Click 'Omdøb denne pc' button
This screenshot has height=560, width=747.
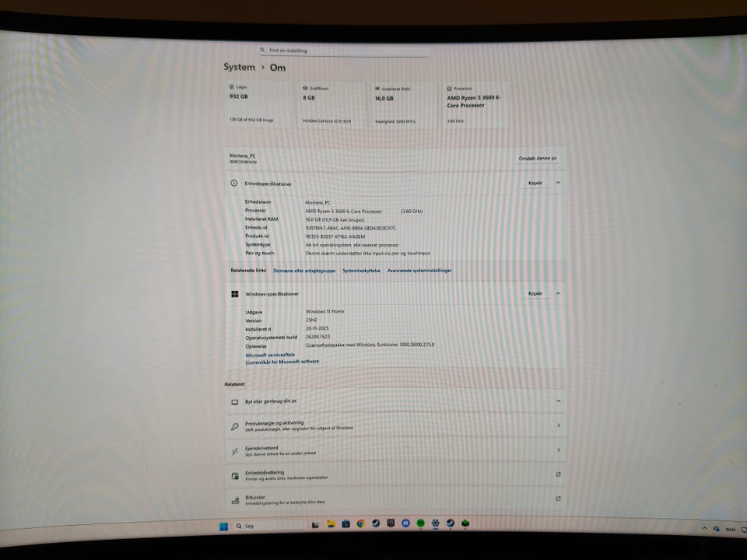[x=538, y=158]
